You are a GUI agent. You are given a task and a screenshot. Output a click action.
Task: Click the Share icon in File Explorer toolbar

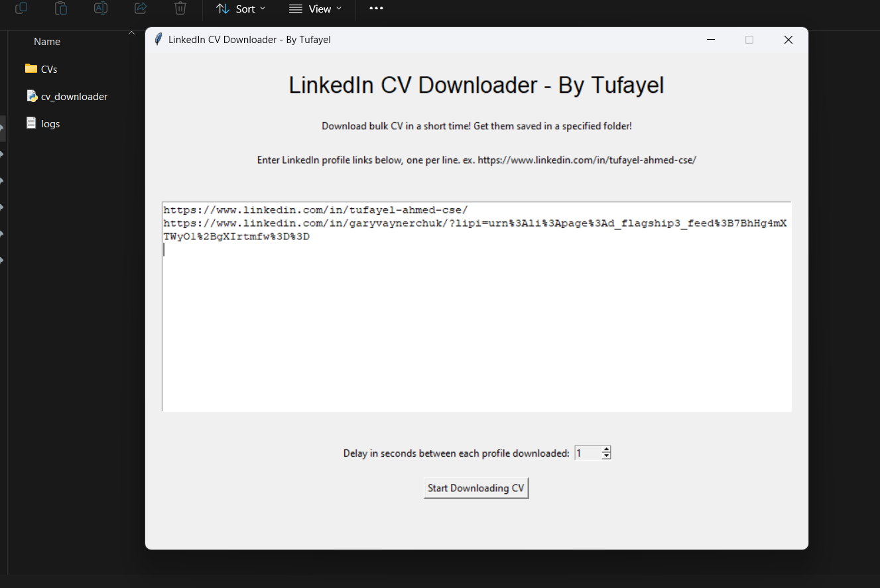[x=141, y=8]
